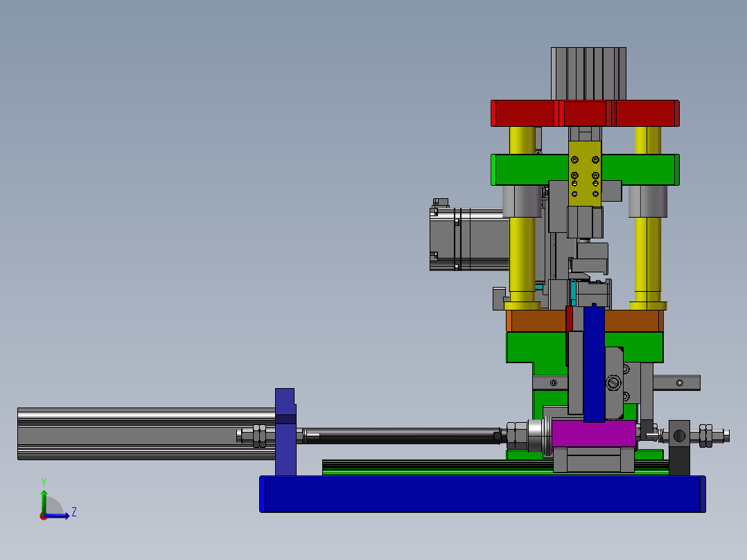The image size is (747, 560).
Task: Click the left gray bushing on the yellow column
Action: pyautogui.click(x=519, y=201)
